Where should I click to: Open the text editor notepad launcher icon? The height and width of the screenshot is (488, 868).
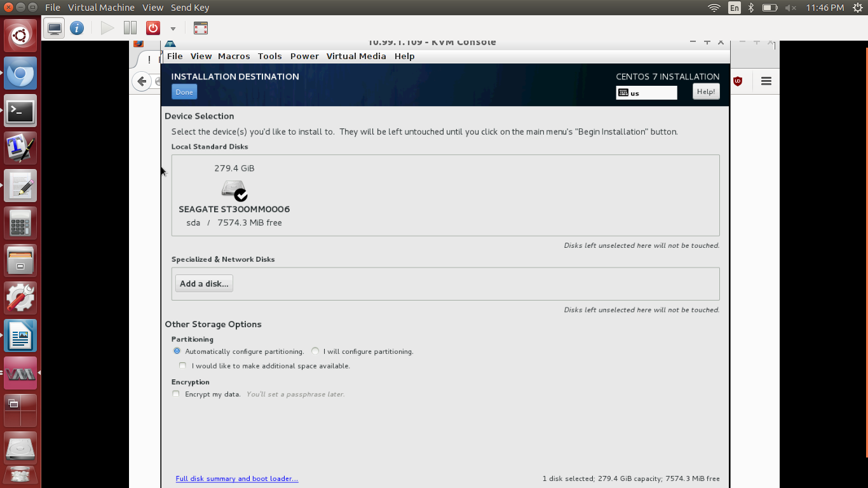point(21,186)
